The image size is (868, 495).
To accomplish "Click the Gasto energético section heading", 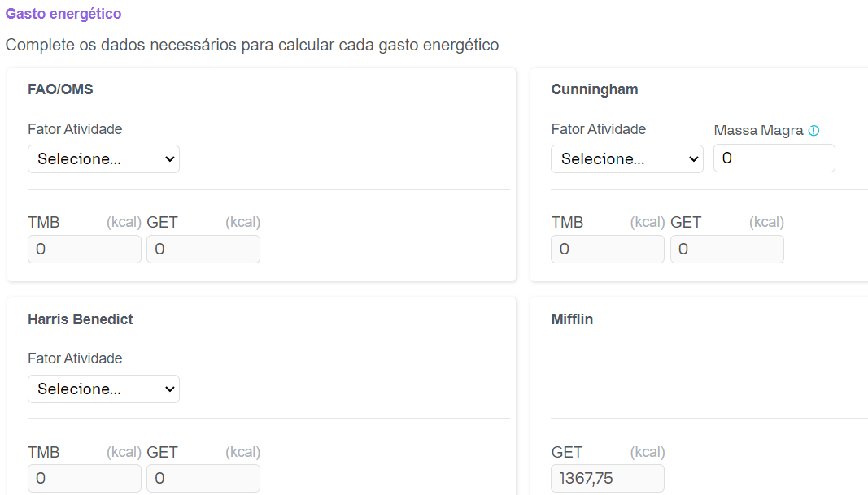I will [x=63, y=14].
